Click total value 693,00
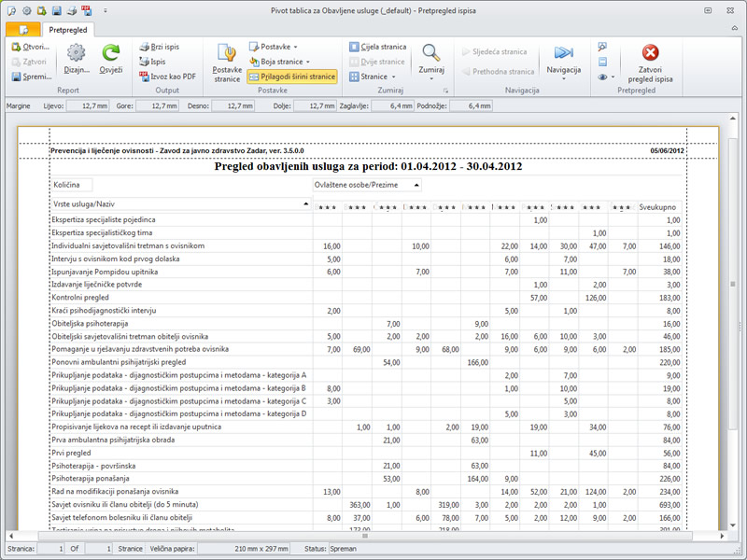 [669, 505]
